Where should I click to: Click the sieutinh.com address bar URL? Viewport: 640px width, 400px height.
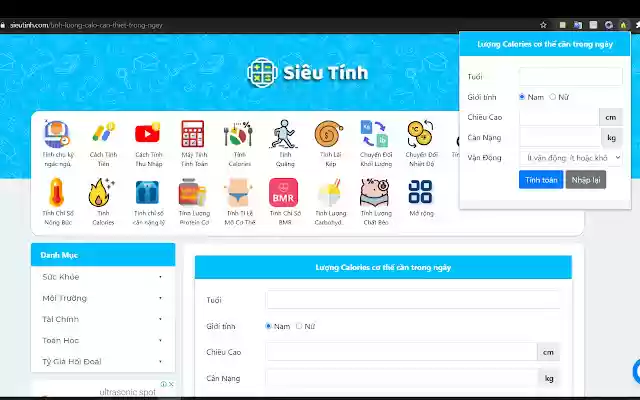(x=86, y=25)
